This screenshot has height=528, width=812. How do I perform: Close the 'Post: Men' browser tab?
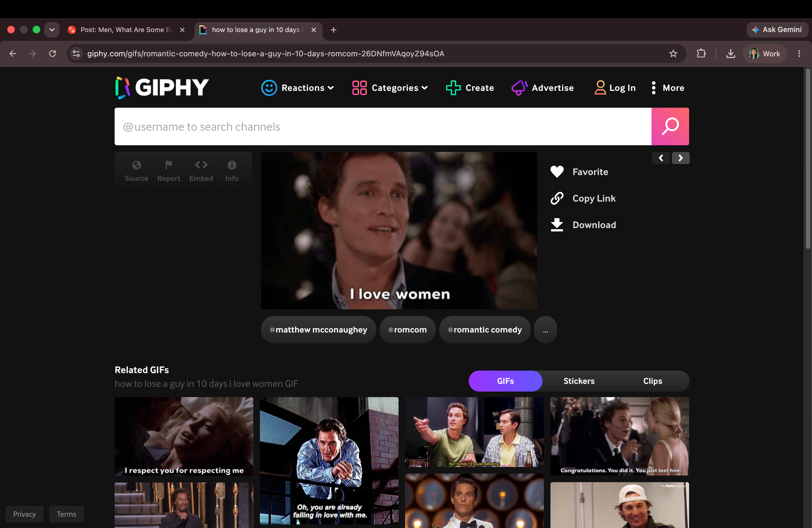pos(182,30)
